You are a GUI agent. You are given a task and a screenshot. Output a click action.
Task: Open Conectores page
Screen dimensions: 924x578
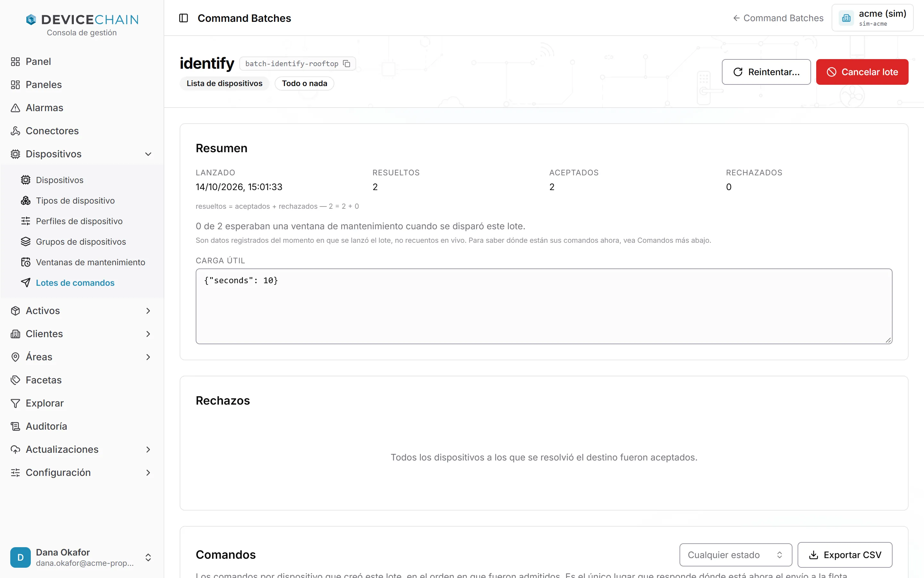pos(82,131)
